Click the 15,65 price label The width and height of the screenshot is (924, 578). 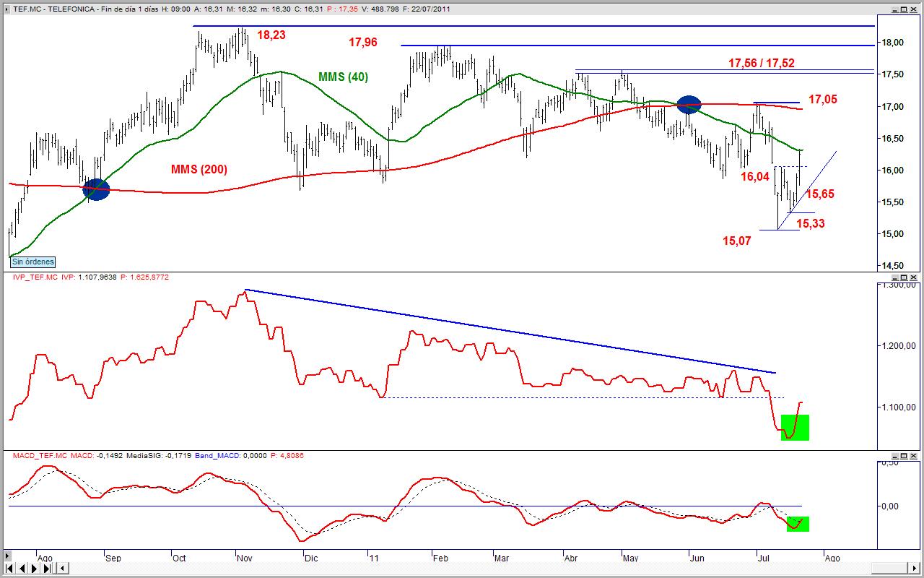(x=820, y=194)
